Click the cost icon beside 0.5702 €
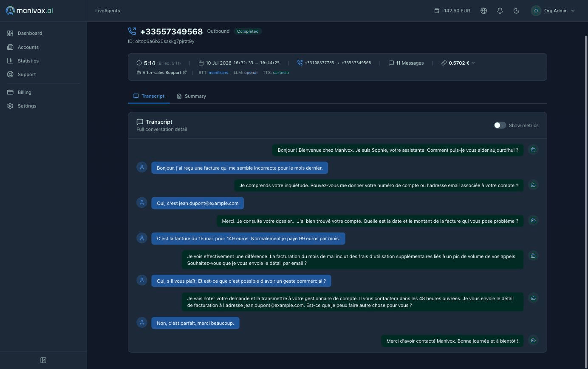588x369 pixels. [444, 63]
